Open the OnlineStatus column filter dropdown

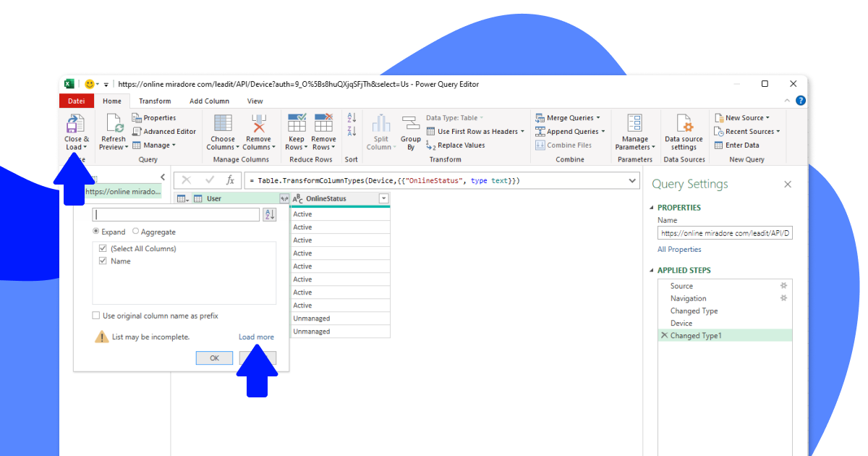coord(383,198)
